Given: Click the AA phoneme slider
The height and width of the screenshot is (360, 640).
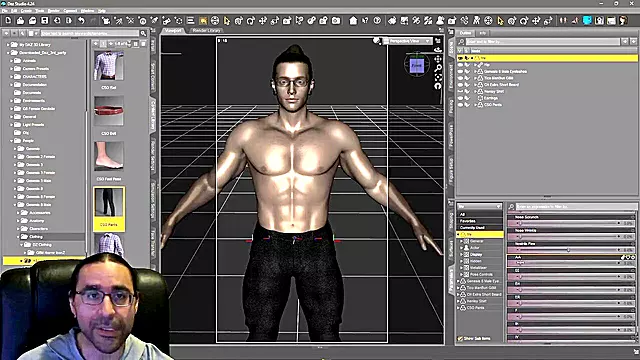Looking at the screenshot, I should tap(570, 263).
